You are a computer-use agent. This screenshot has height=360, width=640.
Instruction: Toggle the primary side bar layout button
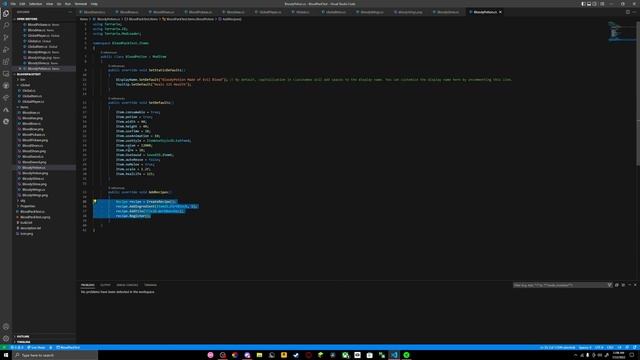pos(583,4)
